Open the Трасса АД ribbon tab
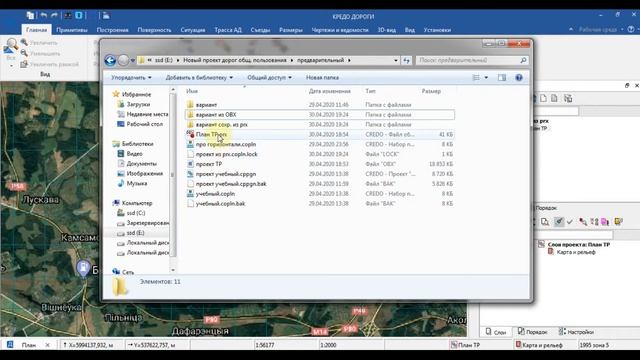640x360 pixels. coord(228,30)
